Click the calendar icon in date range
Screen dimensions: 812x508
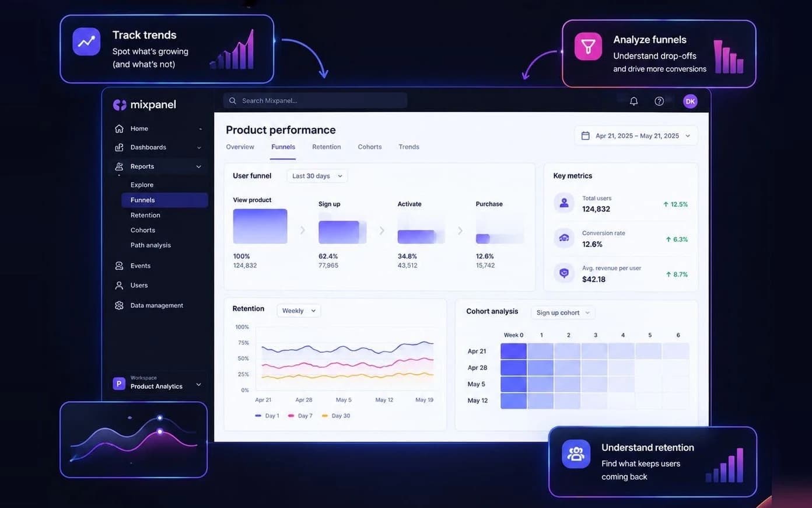[585, 135]
